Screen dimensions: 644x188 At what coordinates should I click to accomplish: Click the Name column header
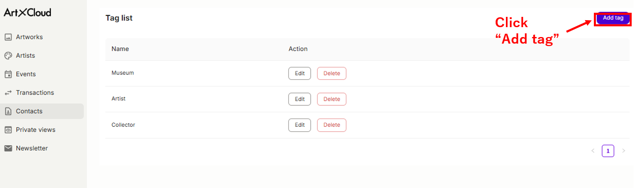click(120, 49)
